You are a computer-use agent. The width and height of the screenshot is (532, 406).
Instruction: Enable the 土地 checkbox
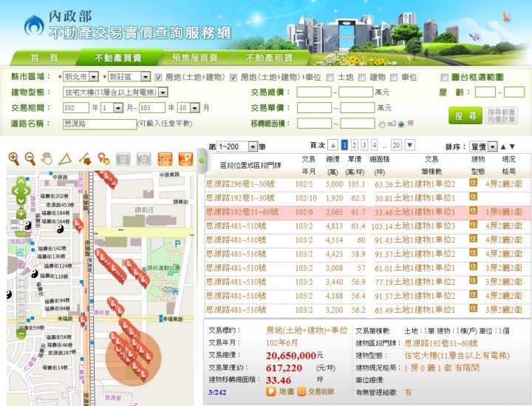[330, 78]
